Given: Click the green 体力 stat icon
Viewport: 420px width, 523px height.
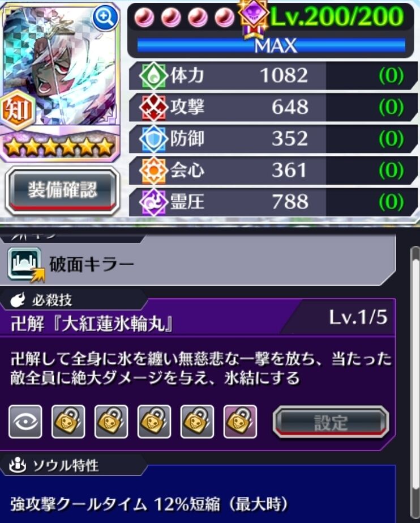Looking at the screenshot, I should point(153,75).
